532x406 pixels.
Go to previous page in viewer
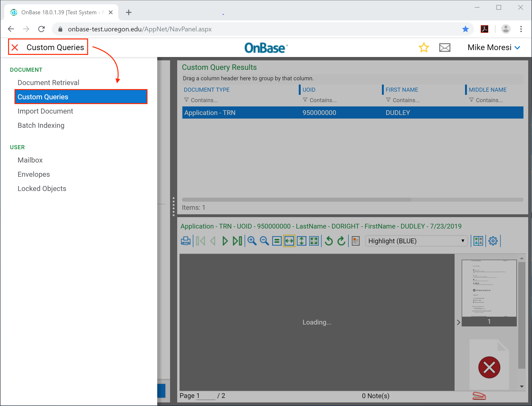point(213,241)
